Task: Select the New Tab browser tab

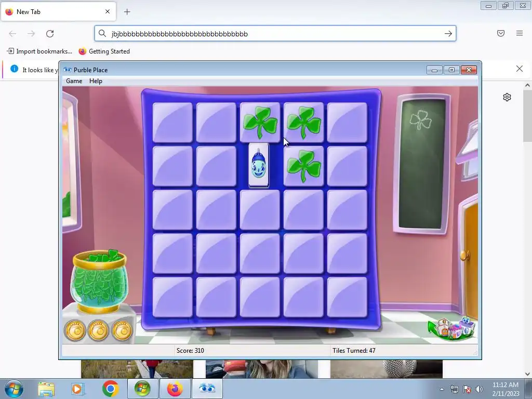Action: click(x=58, y=11)
